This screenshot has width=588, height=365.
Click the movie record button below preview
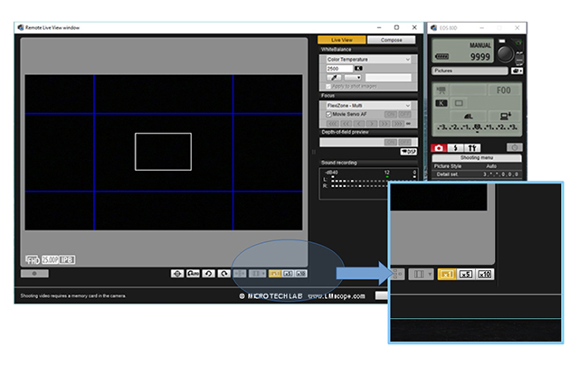point(34,273)
